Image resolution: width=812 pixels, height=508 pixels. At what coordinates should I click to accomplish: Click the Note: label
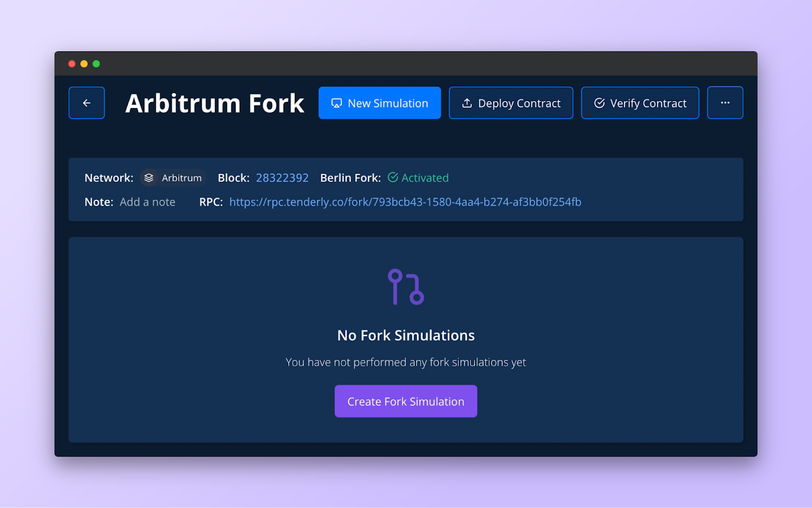pos(99,202)
